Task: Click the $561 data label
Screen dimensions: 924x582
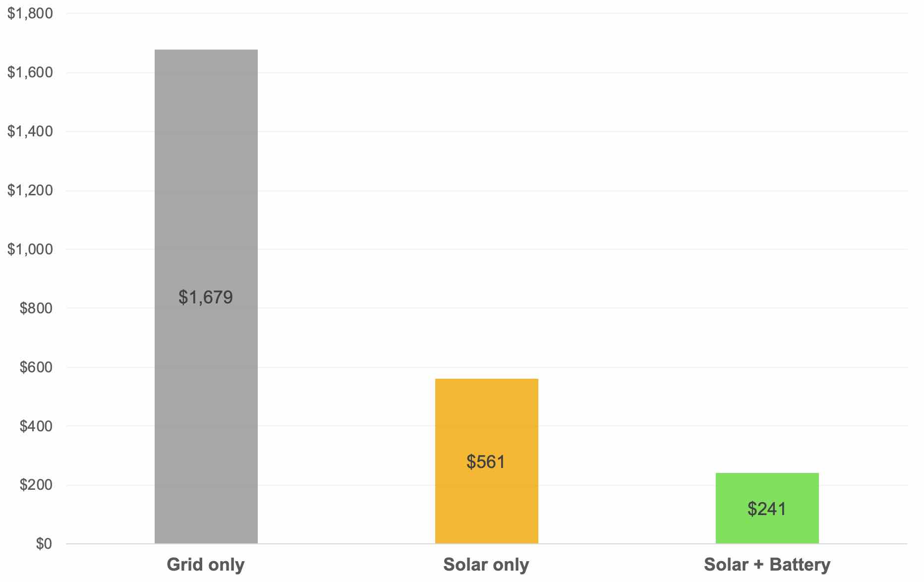Action: pyautogui.click(x=486, y=462)
